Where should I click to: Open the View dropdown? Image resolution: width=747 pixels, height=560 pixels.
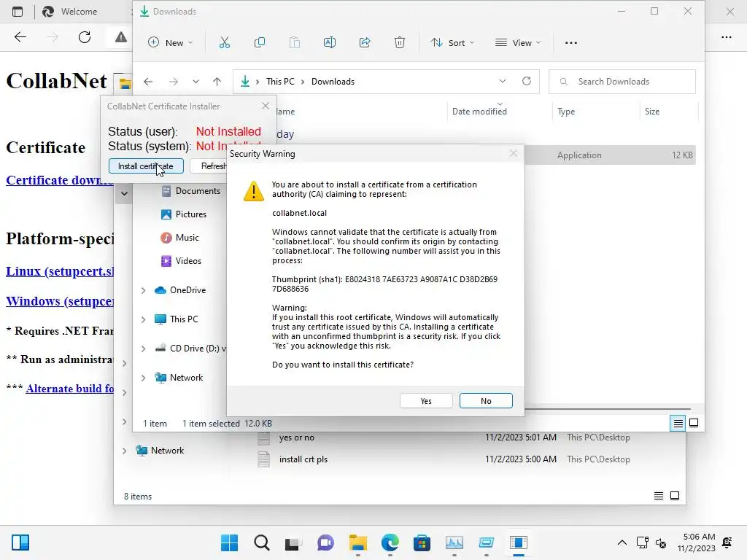518,43
